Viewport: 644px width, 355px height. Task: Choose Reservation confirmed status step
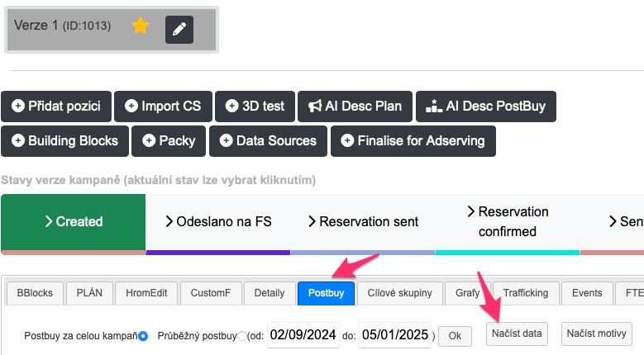click(508, 221)
